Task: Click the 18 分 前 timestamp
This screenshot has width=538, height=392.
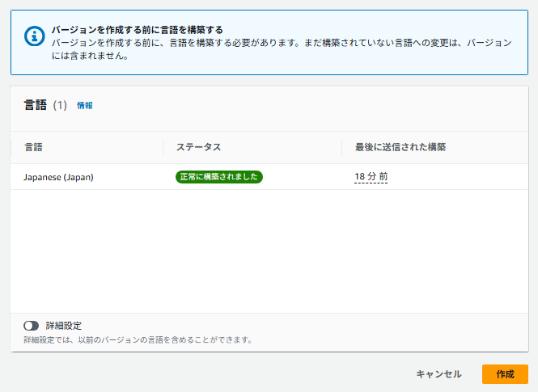Action: (x=371, y=177)
